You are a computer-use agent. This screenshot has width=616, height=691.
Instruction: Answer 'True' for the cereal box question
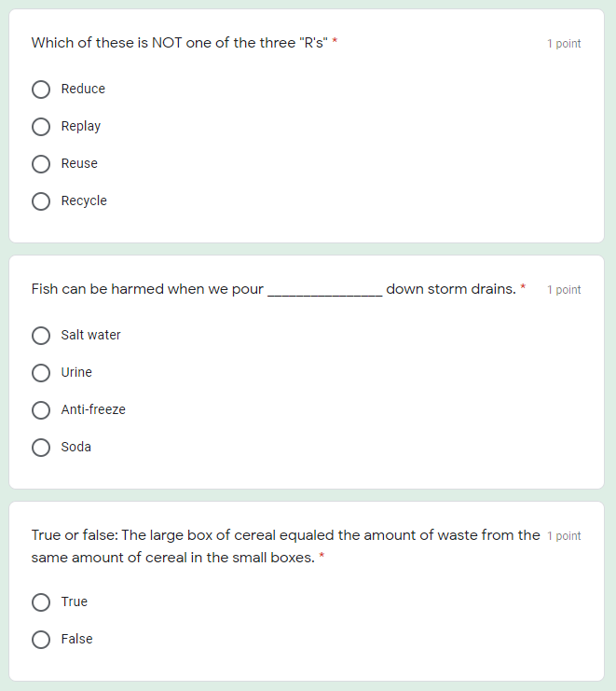click(41, 602)
